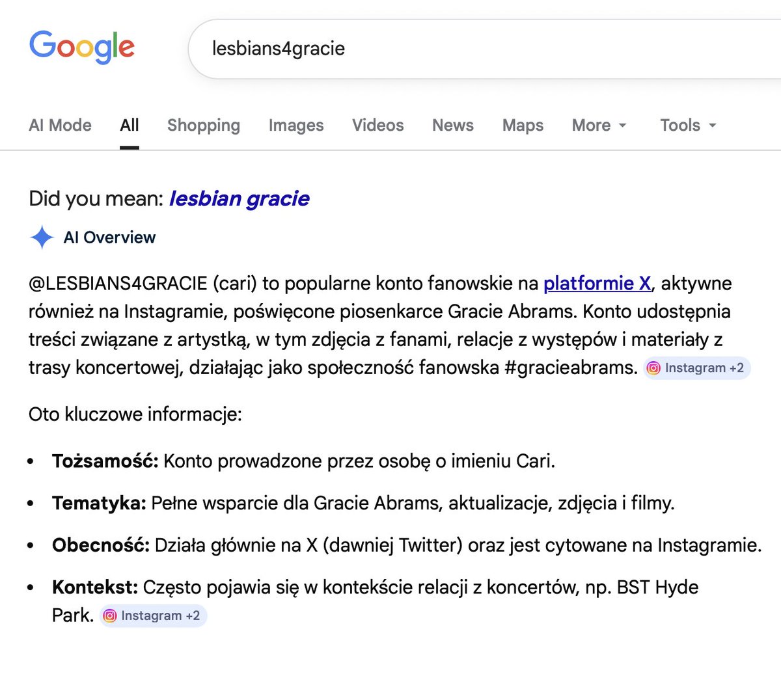Click the 'Oto kluczowe informacje:' text

(135, 414)
